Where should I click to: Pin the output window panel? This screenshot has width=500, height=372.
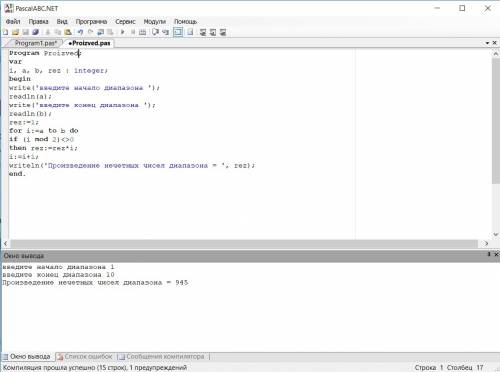489,254
